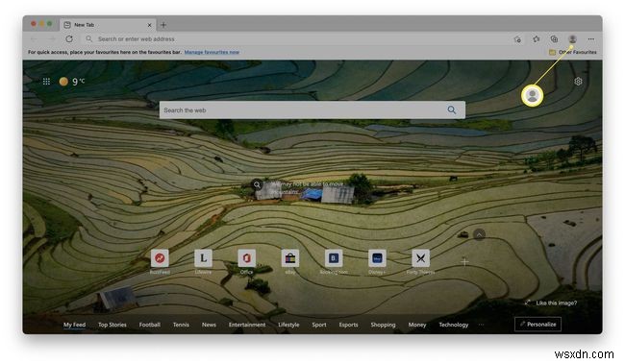Viewport: 625px width, 364px height.
Task: Switch to the Sport feed
Action: tap(319, 325)
